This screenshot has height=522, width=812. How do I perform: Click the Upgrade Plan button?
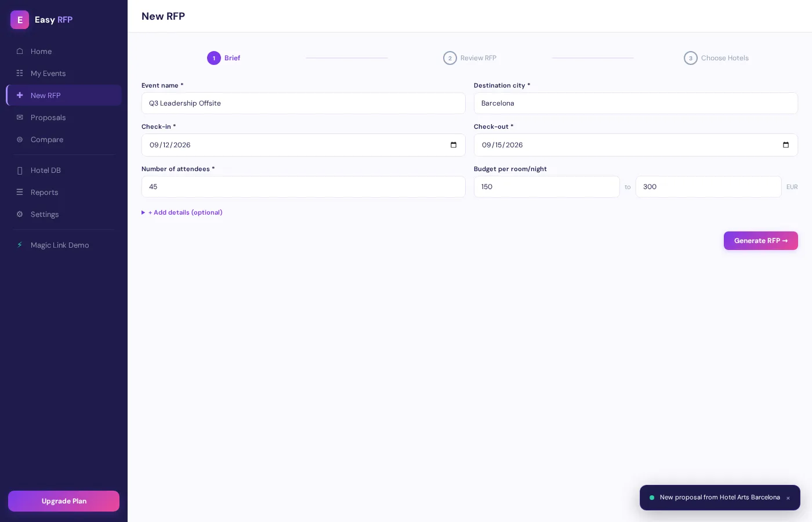click(x=64, y=501)
